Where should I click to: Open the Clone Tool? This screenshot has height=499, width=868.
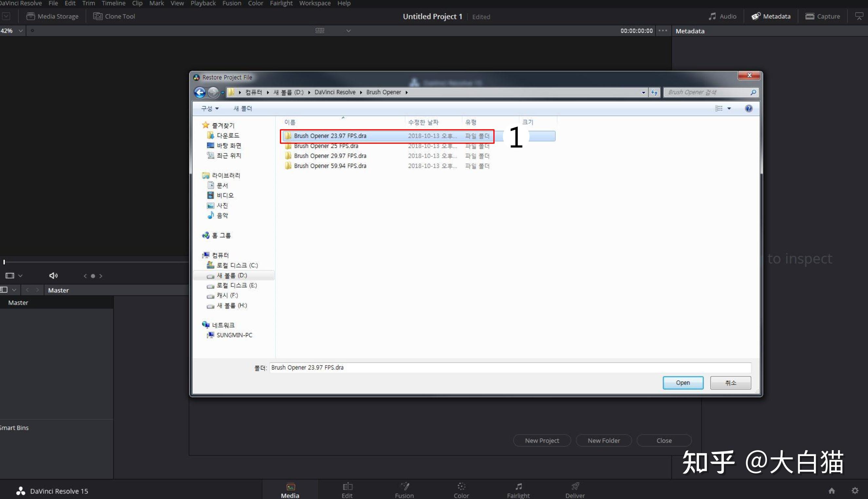pyautogui.click(x=114, y=16)
